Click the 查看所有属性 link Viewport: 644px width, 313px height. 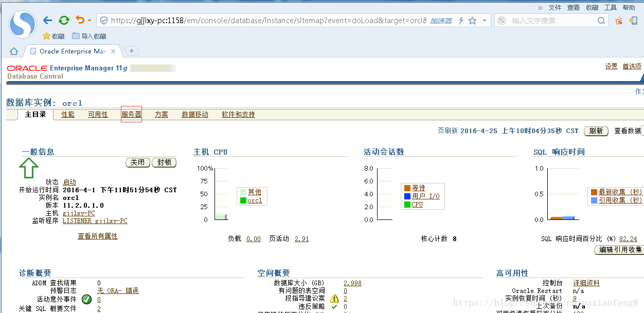[x=98, y=236]
